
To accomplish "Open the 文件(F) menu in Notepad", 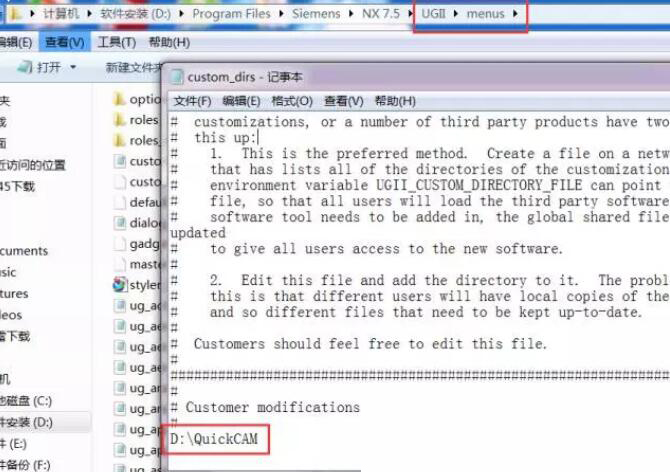I will (192, 101).
